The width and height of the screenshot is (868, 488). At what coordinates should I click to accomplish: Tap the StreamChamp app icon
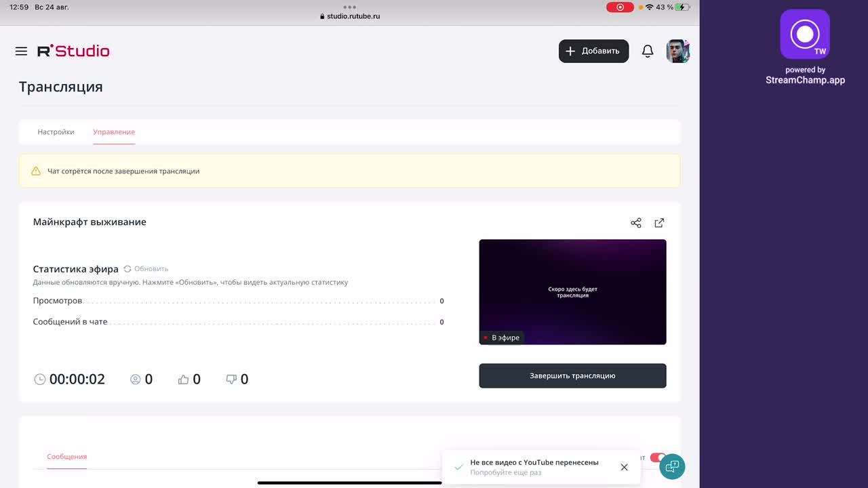805,34
